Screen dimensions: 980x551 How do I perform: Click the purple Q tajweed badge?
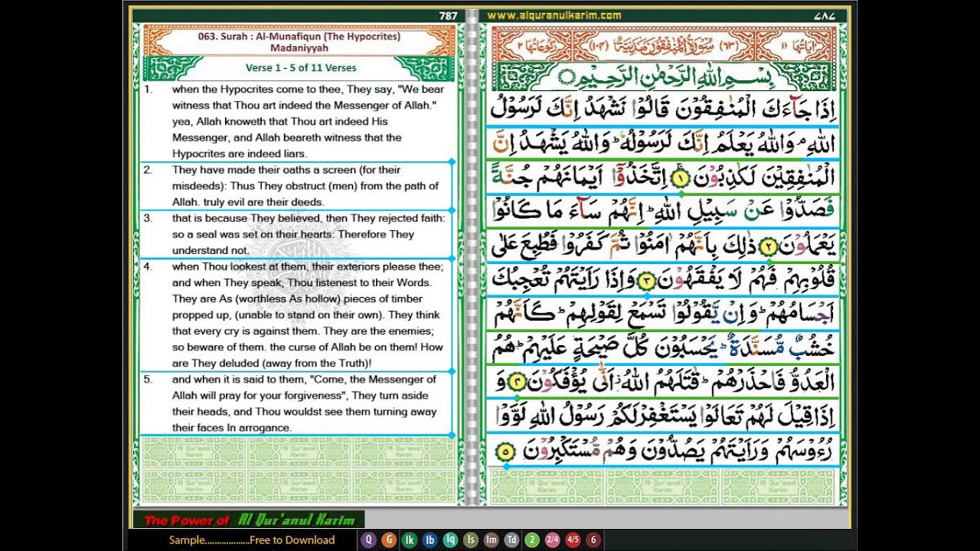(369, 540)
